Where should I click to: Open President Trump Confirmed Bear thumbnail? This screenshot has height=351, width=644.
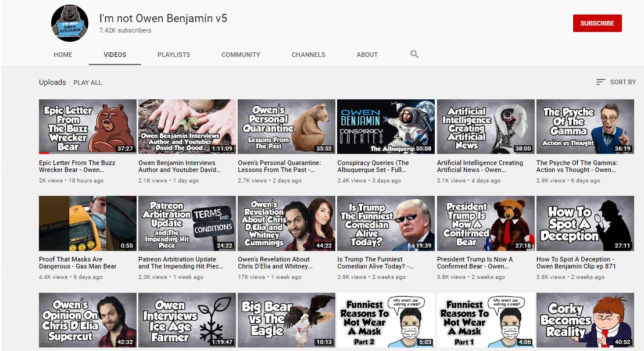pyautogui.click(x=485, y=223)
